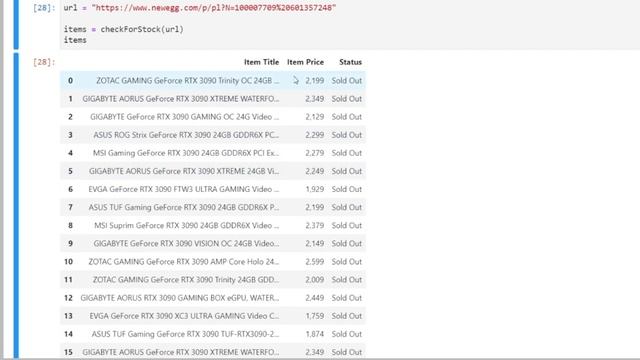This screenshot has height=360, width=640.
Task: Select EVGA GeForce RTX 3090 XC3 ULTRA title
Action: tap(184, 316)
